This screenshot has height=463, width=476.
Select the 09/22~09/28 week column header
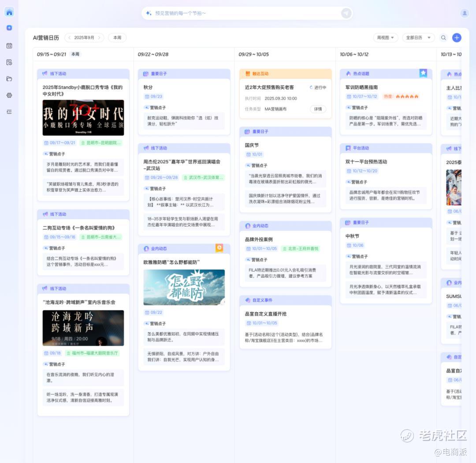pos(184,54)
